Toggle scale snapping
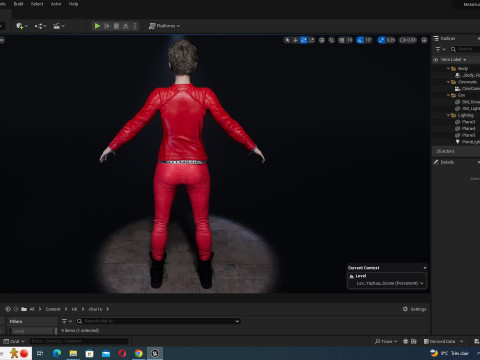 click(x=381, y=40)
